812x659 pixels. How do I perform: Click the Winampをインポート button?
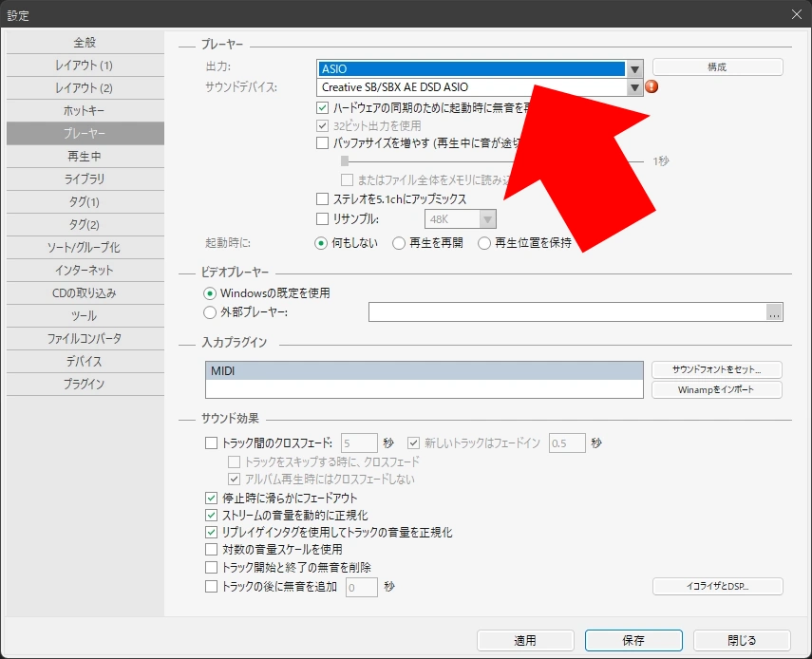(717, 390)
